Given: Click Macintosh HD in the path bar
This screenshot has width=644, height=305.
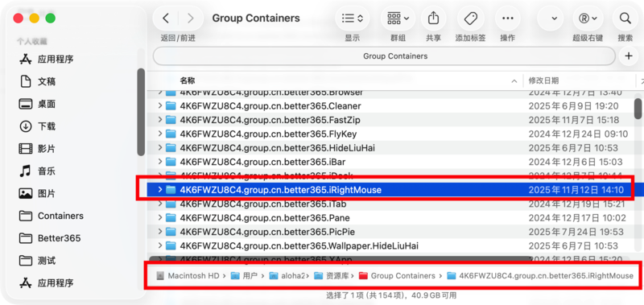Looking at the screenshot, I should point(188,275).
